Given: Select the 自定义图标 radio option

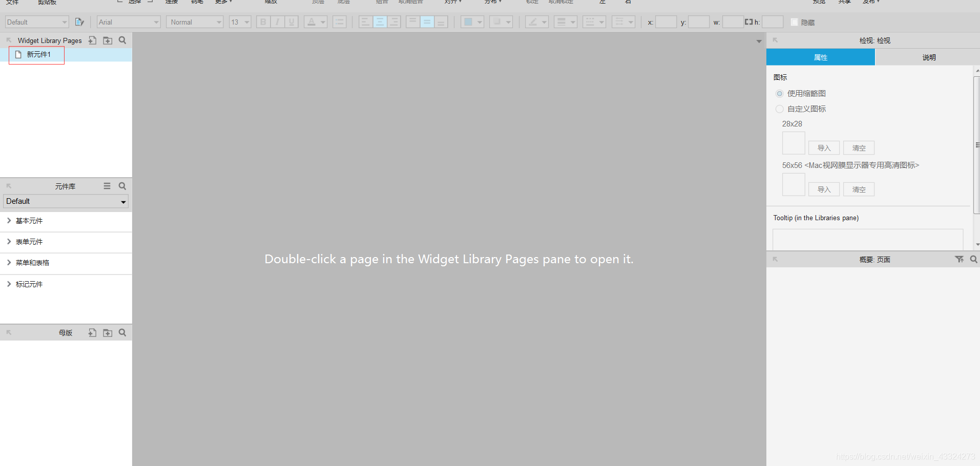Looking at the screenshot, I should [780, 109].
